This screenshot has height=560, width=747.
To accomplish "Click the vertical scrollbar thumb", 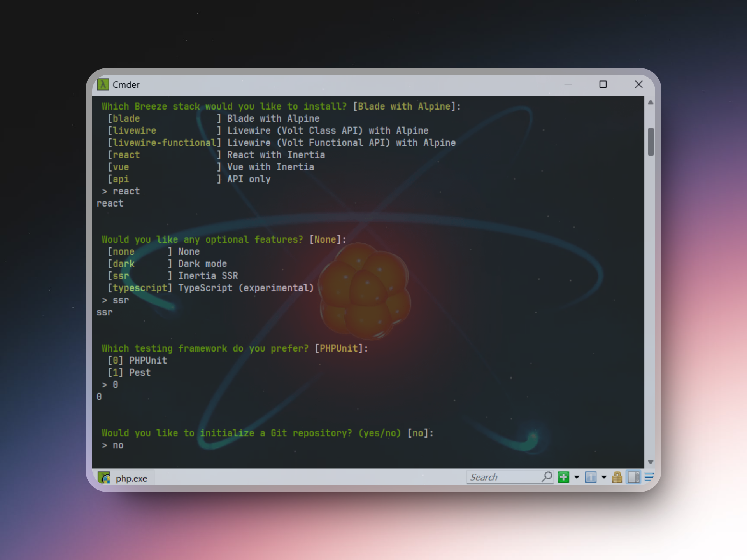I will tap(651, 141).
